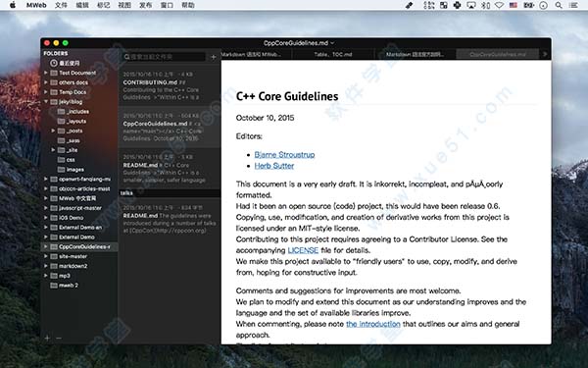Screen dimensions: 588x368
Task: Collapse the jekyllblog folder
Action: click(x=46, y=101)
